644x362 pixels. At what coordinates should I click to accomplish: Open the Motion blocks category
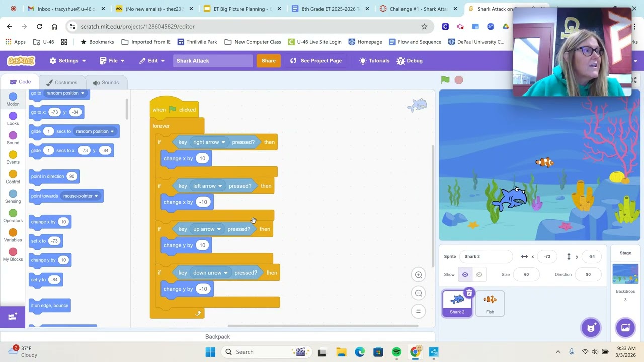13,99
